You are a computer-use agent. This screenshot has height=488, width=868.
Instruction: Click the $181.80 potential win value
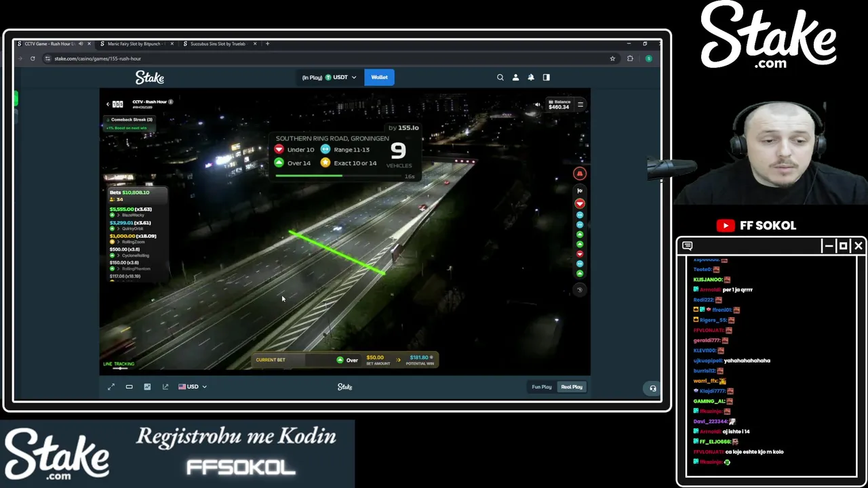click(x=419, y=358)
